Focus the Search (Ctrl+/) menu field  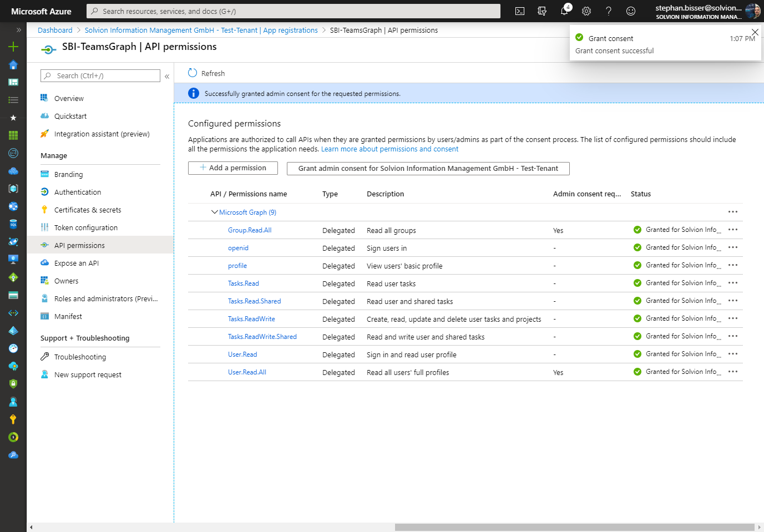(x=100, y=76)
